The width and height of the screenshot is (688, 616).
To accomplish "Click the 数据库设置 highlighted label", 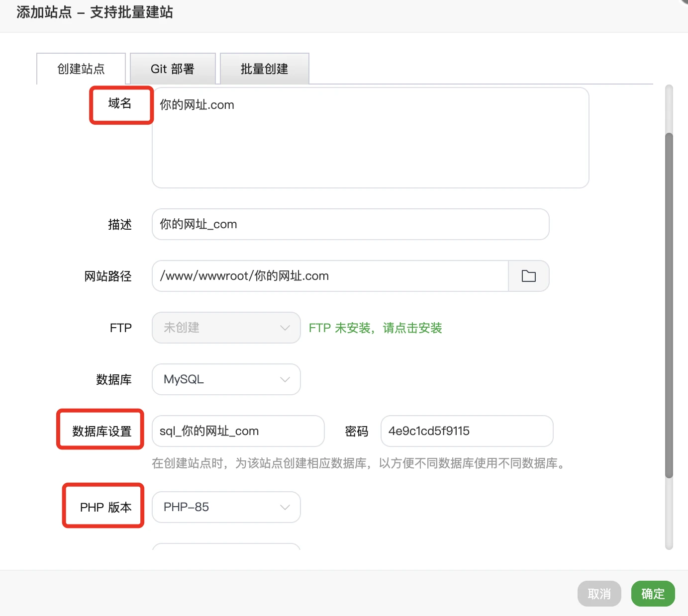I will [100, 430].
